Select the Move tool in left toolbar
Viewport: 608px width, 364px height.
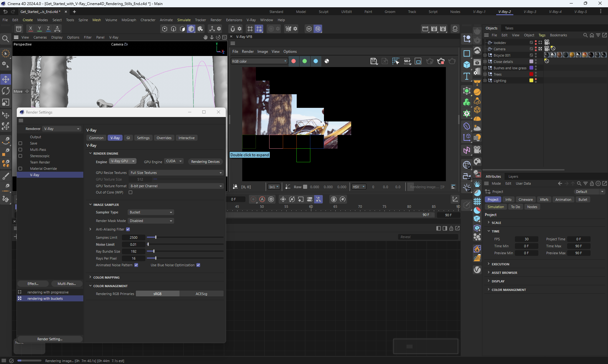pos(6,79)
